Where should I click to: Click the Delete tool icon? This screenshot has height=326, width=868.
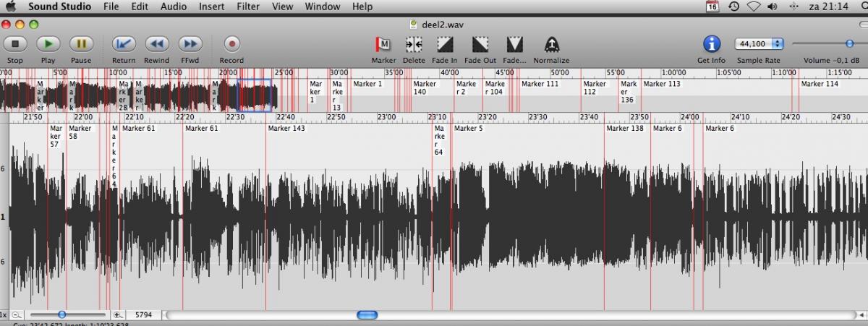(x=414, y=45)
